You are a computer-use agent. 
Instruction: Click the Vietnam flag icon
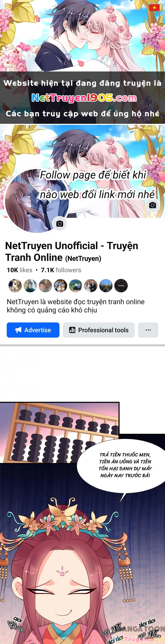154,7
